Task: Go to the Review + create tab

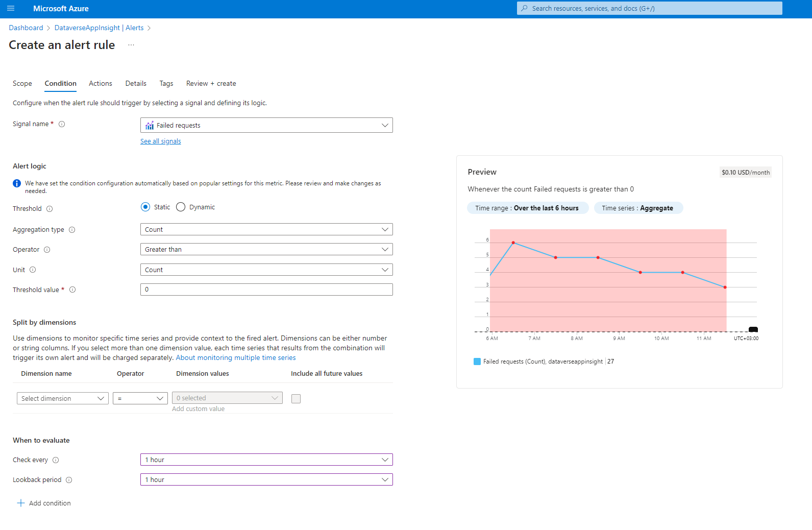Action: coord(211,83)
